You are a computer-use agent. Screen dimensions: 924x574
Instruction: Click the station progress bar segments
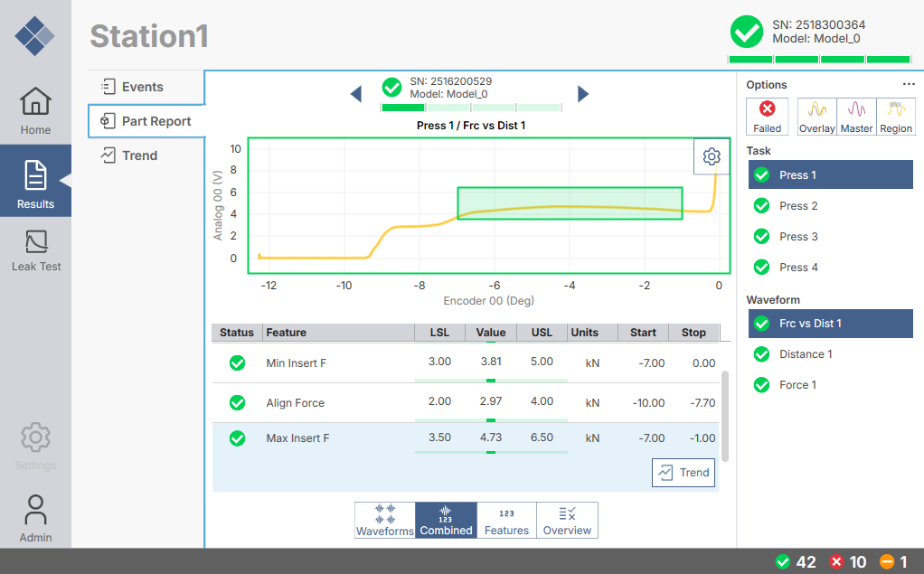[820, 60]
